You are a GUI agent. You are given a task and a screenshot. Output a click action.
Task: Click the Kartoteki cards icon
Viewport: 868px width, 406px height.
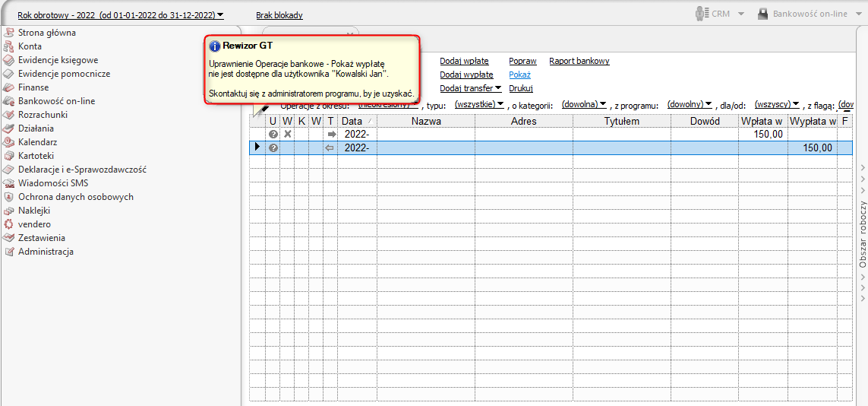(8, 156)
